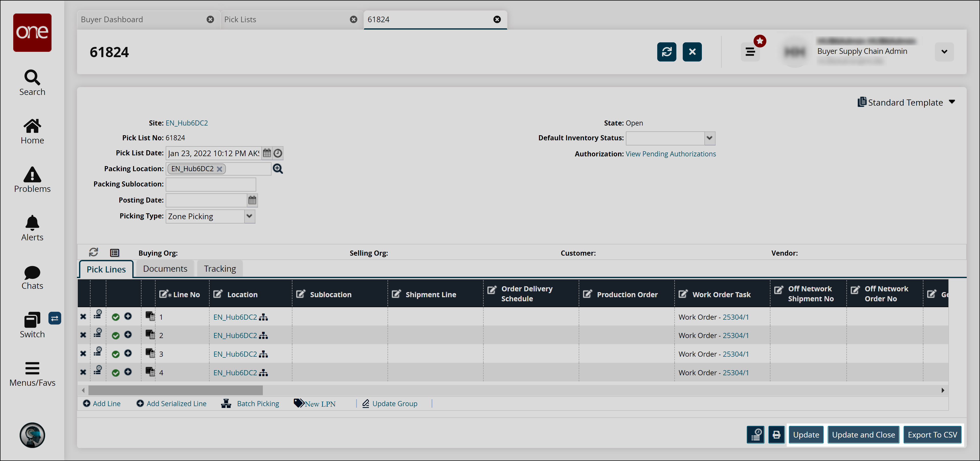Click plus circle icon on line 3
Screen dimensions: 980x461
(x=128, y=354)
